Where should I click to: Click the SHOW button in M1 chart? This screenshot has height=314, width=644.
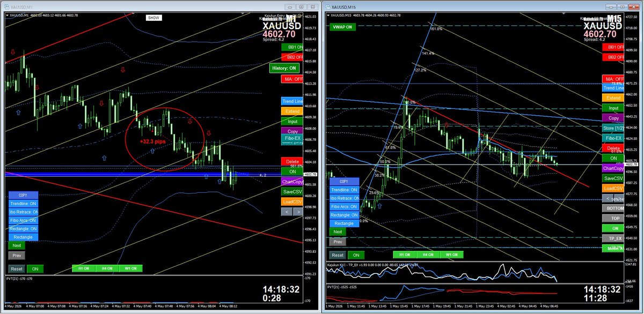[x=154, y=18]
